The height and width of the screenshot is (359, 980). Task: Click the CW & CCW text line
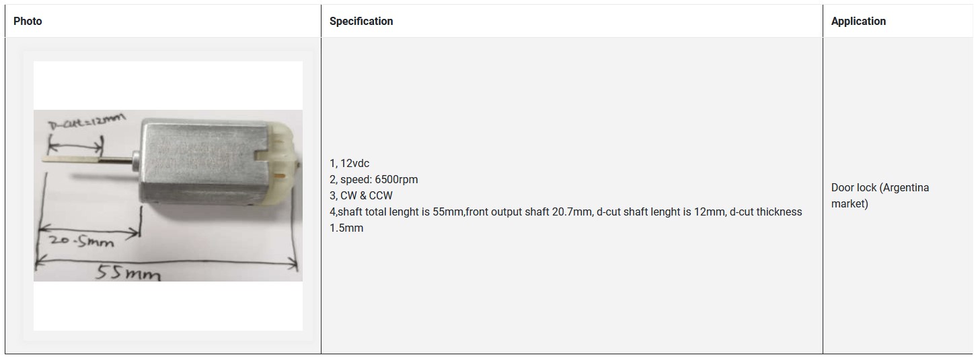(361, 195)
